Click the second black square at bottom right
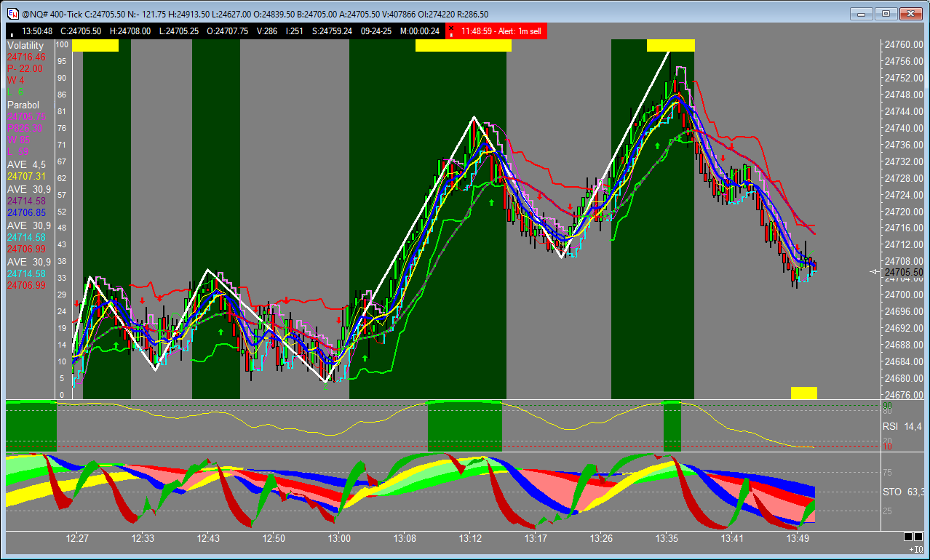Screen dimensions: 930x560 pyautogui.click(x=918, y=537)
